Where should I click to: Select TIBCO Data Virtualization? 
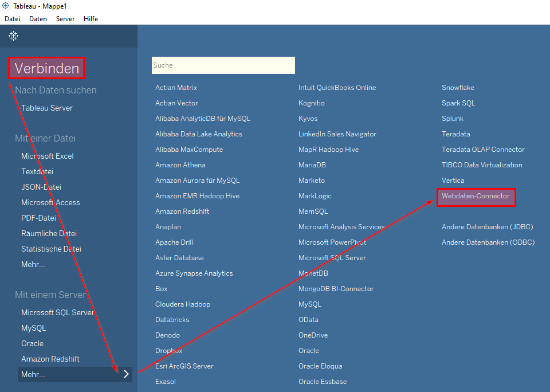pos(482,164)
